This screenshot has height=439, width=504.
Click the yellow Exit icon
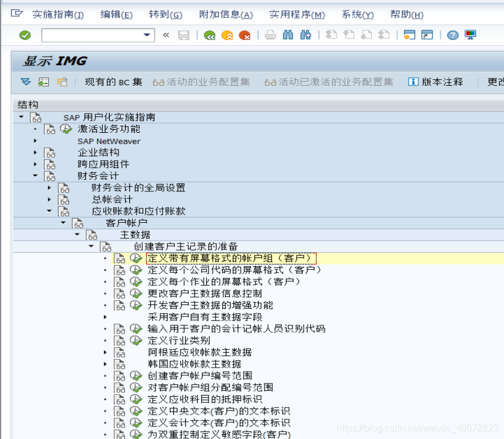click(x=227, y=35)
